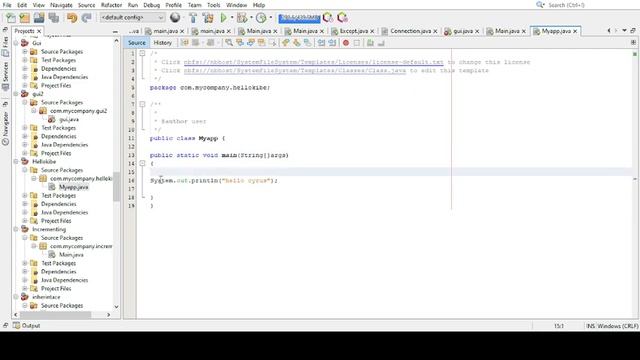
Task: Open the Refactor menu
Action: click(111, 5)
